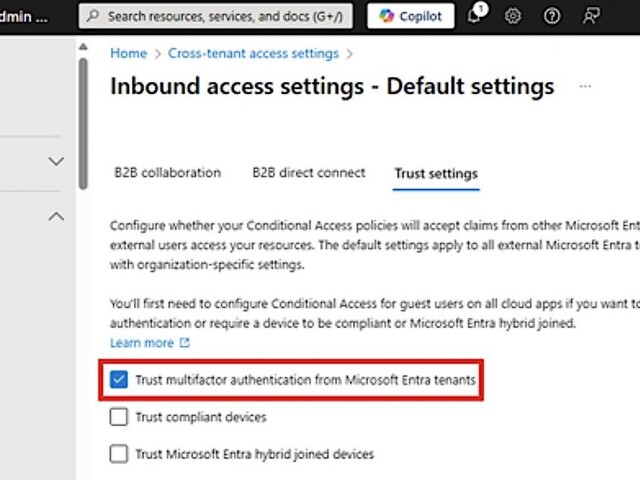Open Cross-tenant access settings breadcrumb link

(253, 53)
